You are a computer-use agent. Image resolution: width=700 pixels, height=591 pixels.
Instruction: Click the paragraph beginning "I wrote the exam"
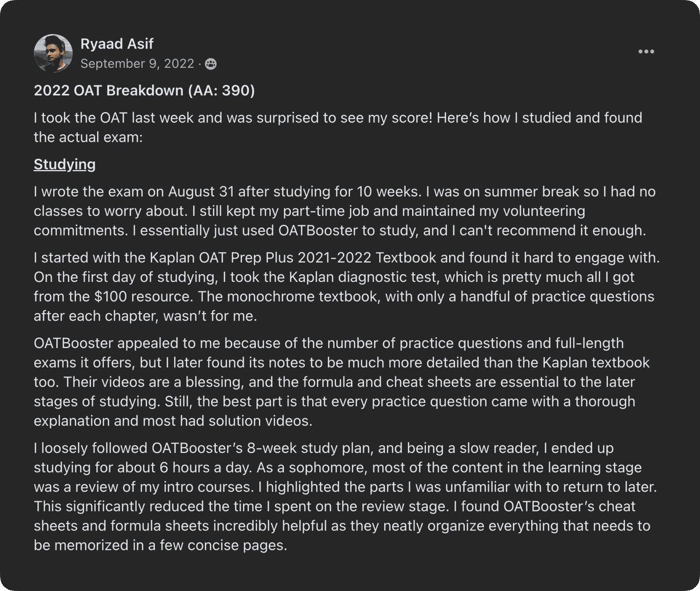(342, 211)
